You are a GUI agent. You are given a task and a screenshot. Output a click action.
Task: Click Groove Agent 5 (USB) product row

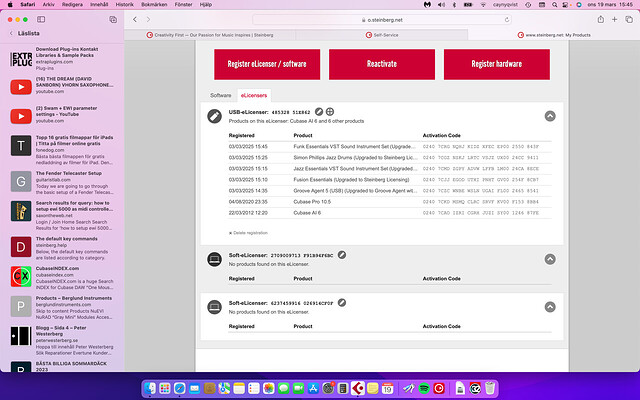point(390,191)
